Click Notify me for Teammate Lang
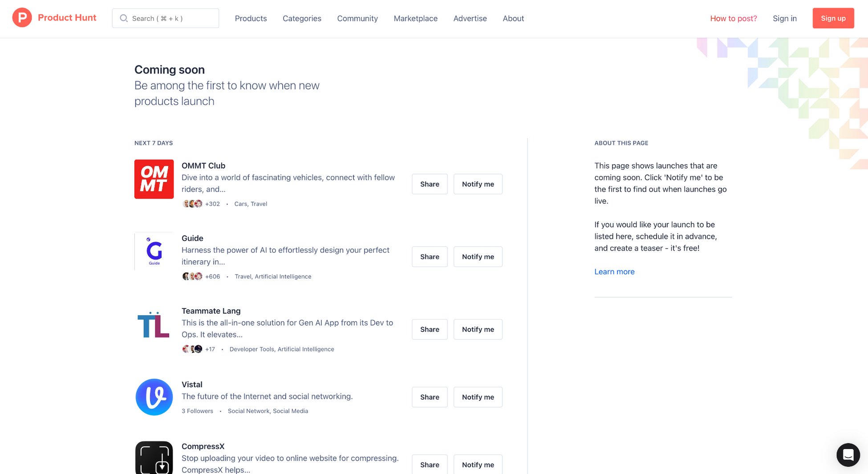Viewport: 868px width, 474px height. 478,329
